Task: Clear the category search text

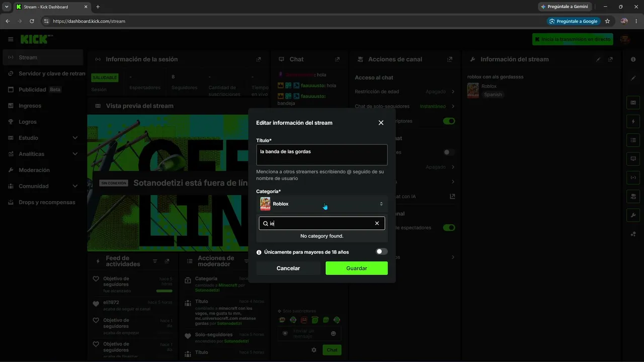Action: [x=377, y=223]
